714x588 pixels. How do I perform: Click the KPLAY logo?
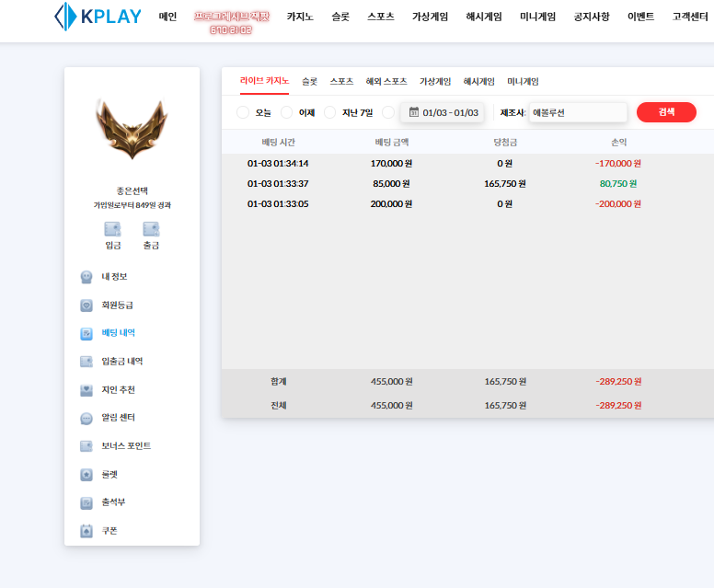pos(98,17)
